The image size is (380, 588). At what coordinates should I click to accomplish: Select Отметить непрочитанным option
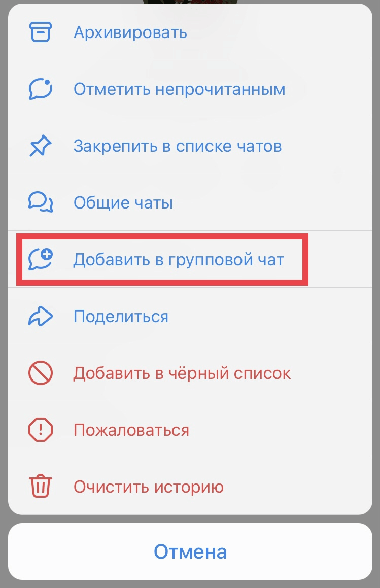(190, 89)
